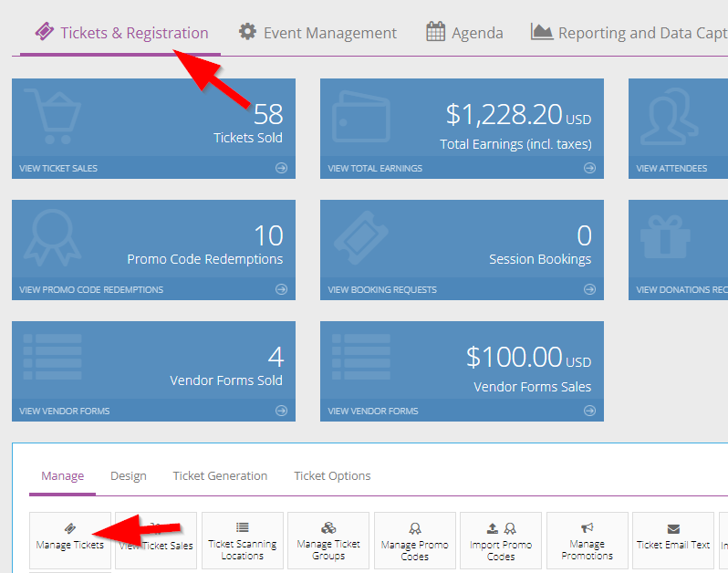Open Reporting and Data Capture tab

click(x=629, y=33)
